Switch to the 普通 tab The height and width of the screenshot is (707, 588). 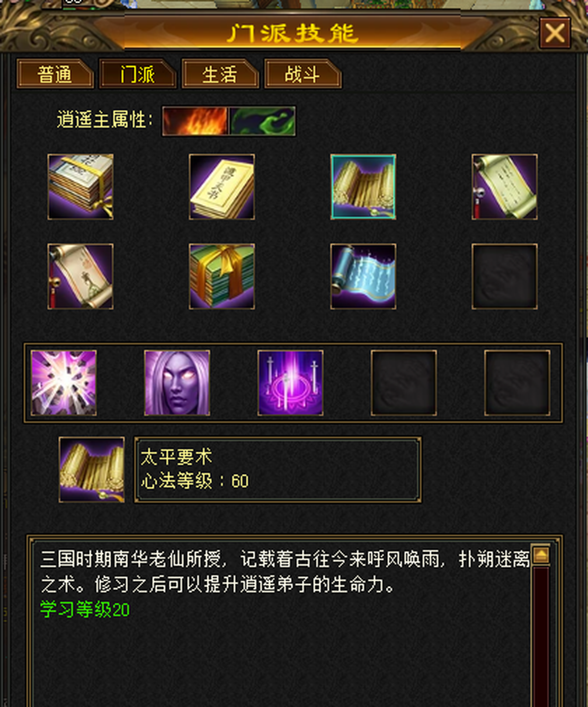coord(55,74)
